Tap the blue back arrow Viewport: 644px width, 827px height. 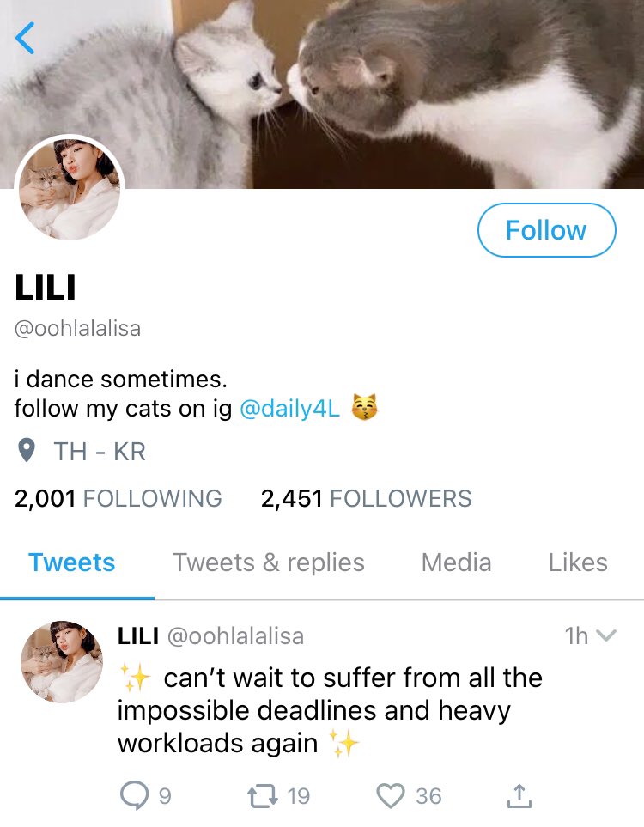point(25,38)
